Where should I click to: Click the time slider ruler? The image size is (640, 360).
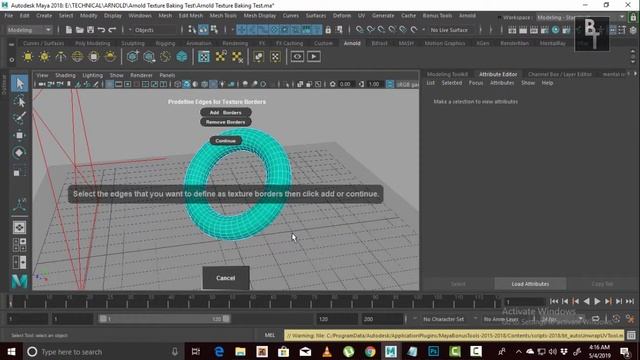coord(254,301)
